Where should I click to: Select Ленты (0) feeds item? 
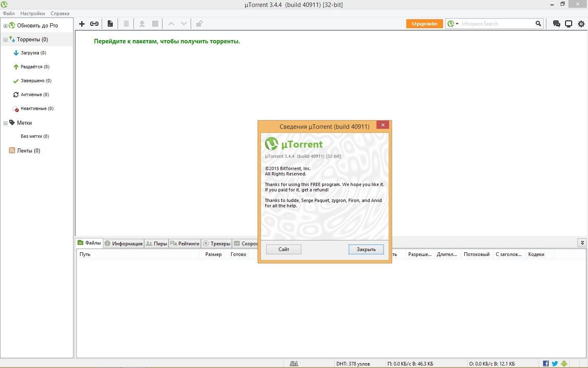29,150
